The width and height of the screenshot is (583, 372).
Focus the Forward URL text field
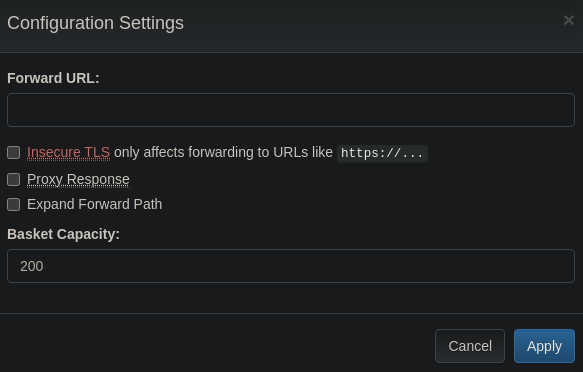tap(291, 110)
